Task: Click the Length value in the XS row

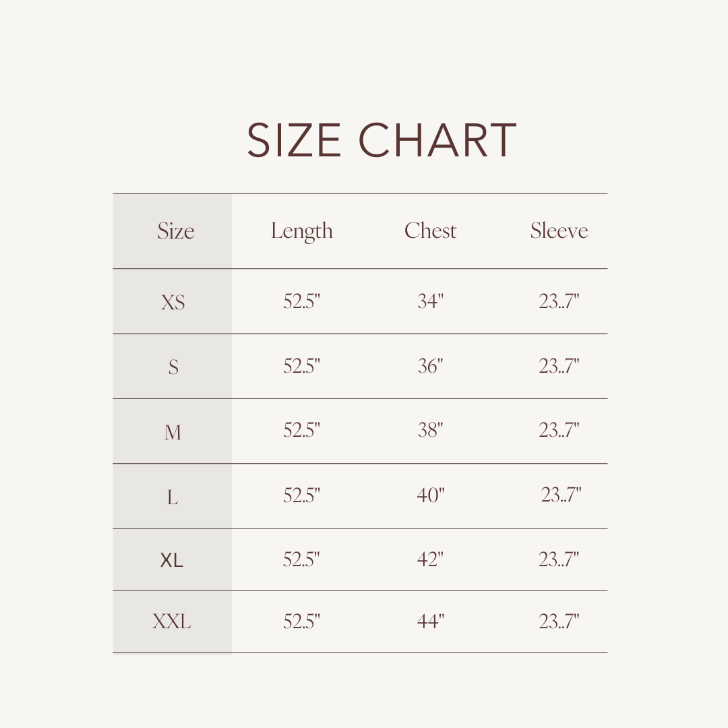Action: click(x=301, y=301)
